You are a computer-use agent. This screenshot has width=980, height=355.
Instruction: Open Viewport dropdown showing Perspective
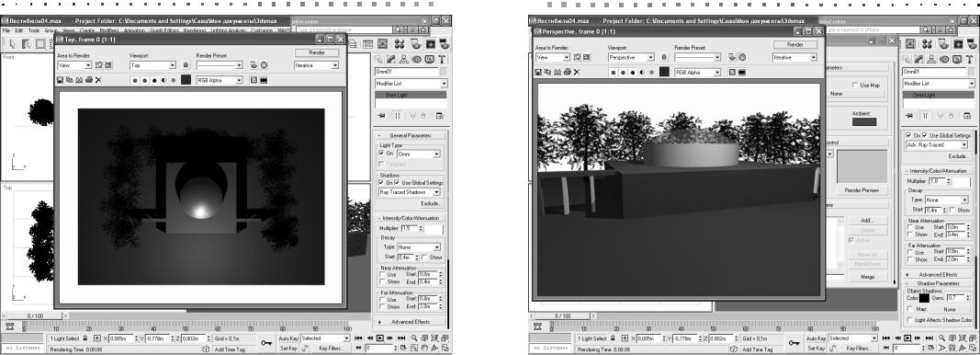(x=631, y=57)
